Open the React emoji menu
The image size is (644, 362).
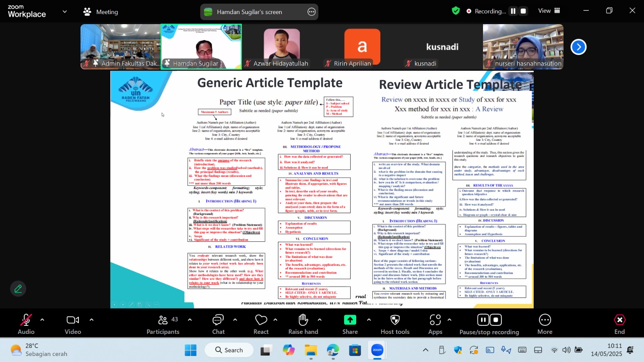click(261, 324)
